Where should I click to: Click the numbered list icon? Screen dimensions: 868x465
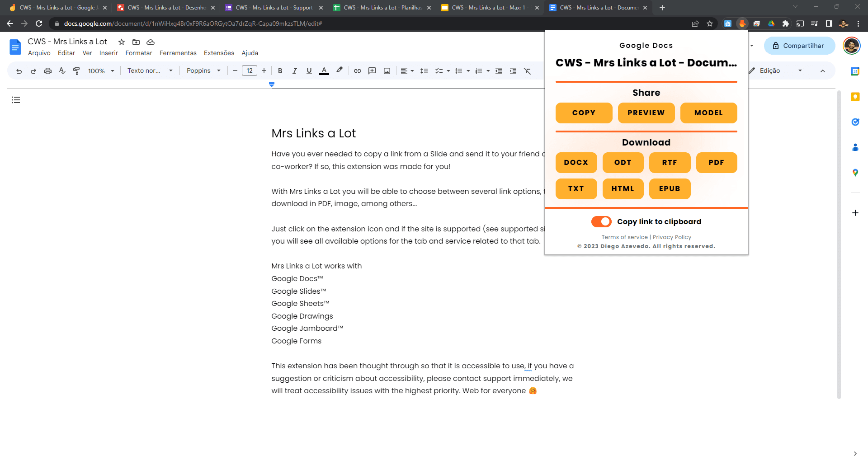pos(479,71)
